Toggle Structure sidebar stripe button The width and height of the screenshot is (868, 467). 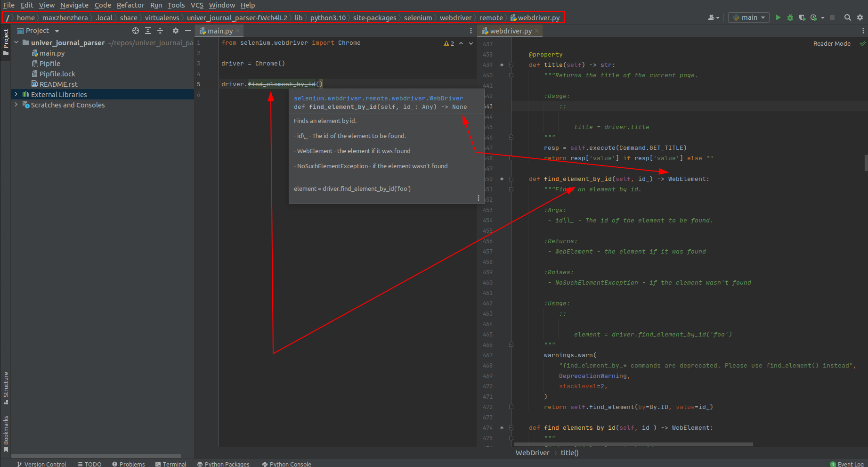[6, 388]
